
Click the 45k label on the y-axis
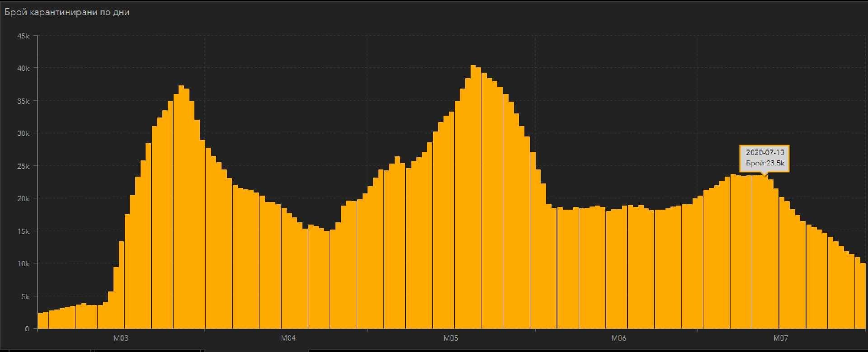coord(24,36)
